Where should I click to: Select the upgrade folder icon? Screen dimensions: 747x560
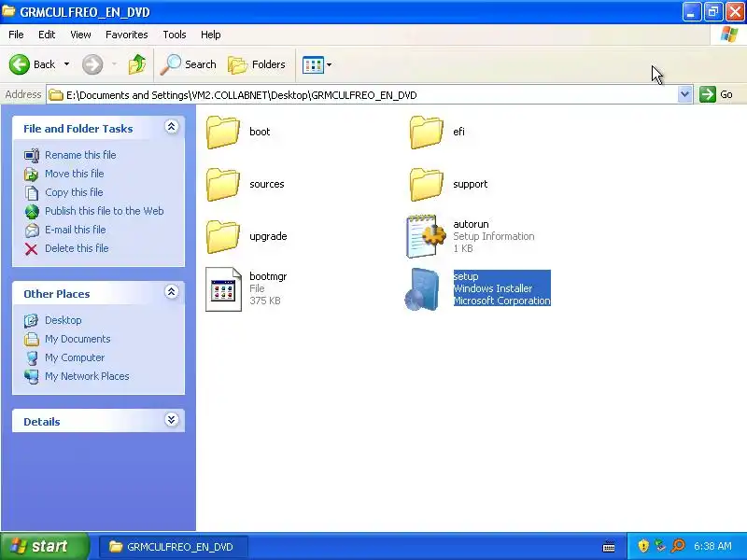[x=223, y=237]
